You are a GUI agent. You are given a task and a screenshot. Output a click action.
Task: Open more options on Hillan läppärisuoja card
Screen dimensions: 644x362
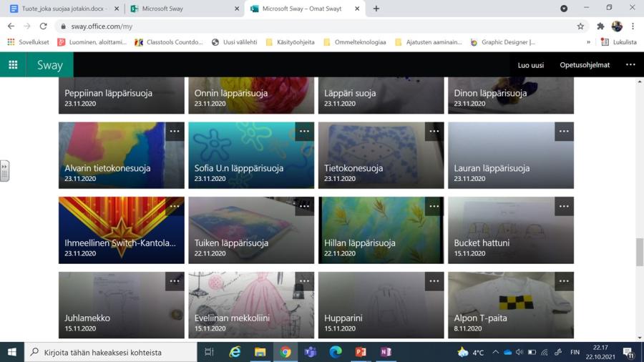click(x=434, y=207)
